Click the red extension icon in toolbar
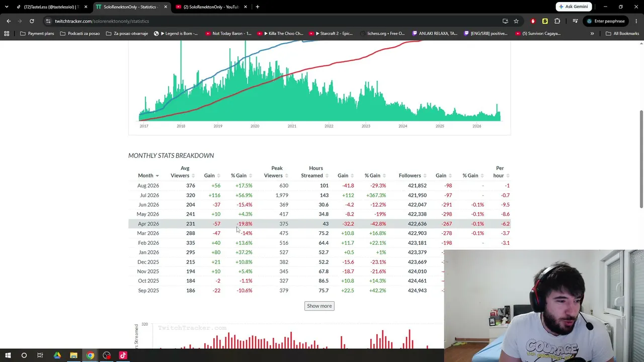The width and height of the screenshot is (644, 362). (533, 21)
